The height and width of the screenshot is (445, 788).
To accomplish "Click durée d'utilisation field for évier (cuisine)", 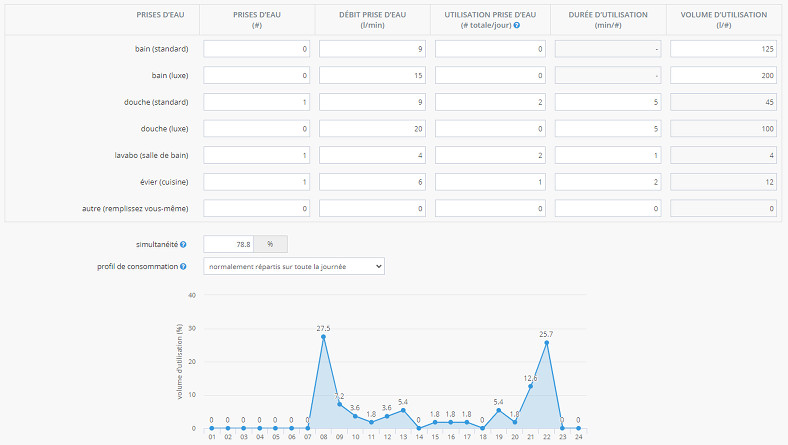I will pyautogui.click(x=605, y=181).
